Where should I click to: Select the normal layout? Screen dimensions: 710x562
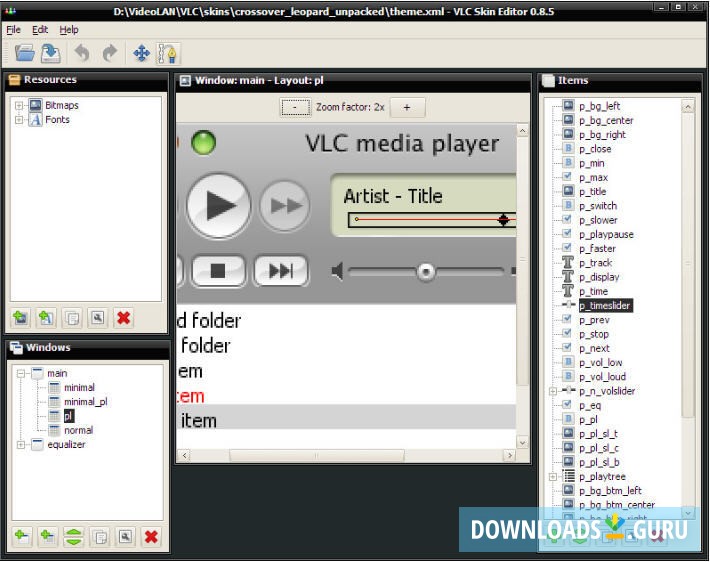78,430
